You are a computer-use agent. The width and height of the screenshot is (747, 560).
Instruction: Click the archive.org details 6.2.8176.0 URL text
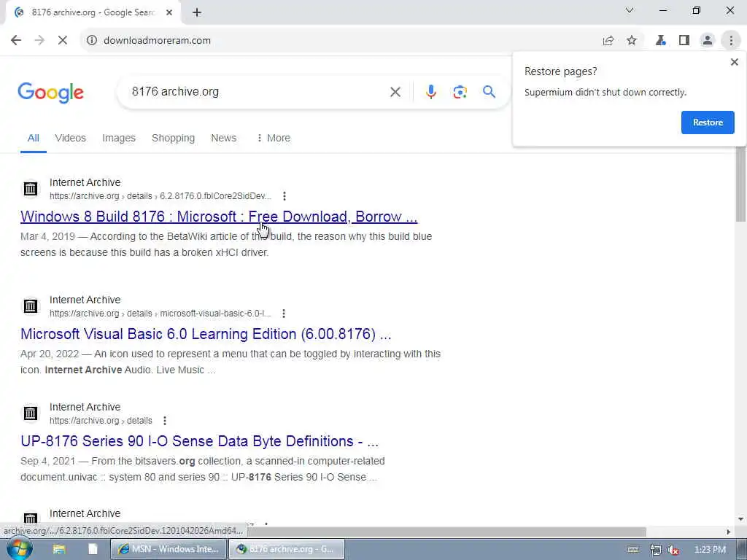[160, 195]
